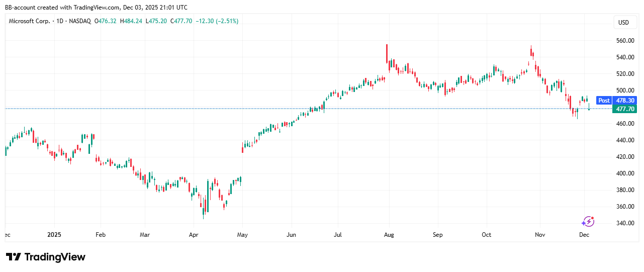Viewport: 644px width, 272px height.
Task: Click the green 477.70 last price label
Action: (x=624, y=109)
